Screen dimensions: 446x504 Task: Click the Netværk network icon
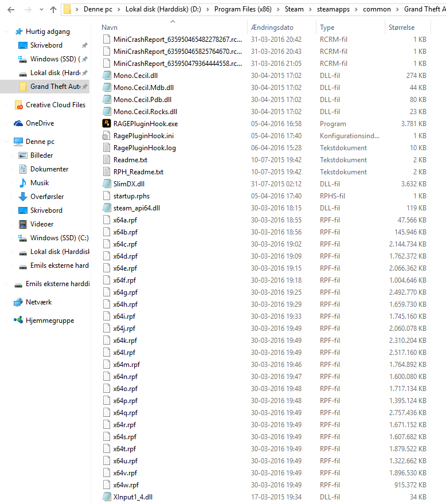(18, 302)
